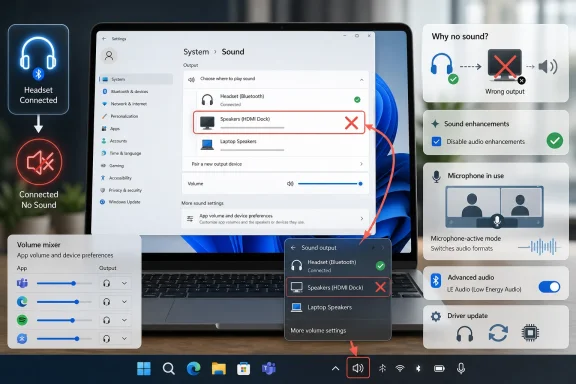Launch Microsoft Edge from taskbar
Image resolution: width=576 pixels, height=384 pixels.
pos(194,368)
